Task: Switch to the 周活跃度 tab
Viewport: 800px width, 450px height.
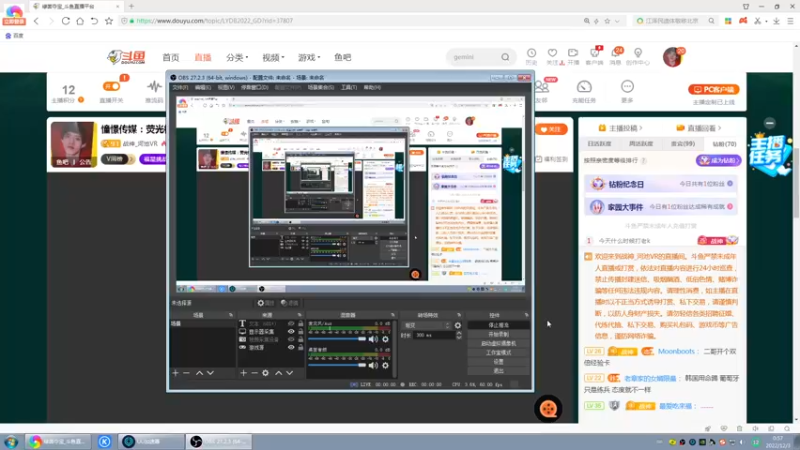Action: pyautogui.click(x=641, y=144)
